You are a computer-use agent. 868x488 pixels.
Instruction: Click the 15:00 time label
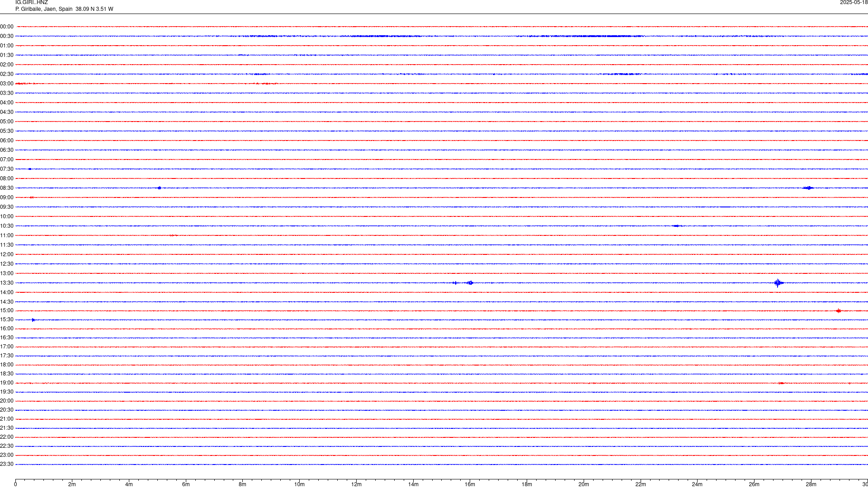(x=7, y=310)
